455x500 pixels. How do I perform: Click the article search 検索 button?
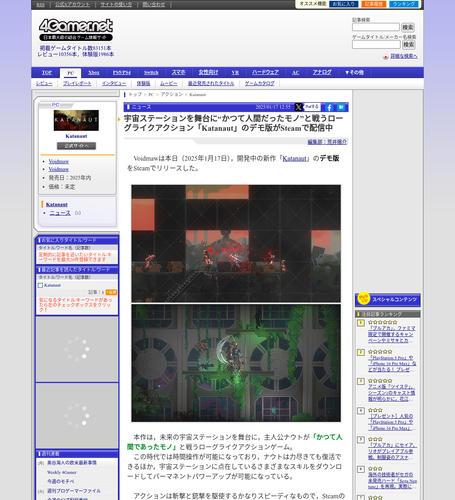tap(408, 27)
